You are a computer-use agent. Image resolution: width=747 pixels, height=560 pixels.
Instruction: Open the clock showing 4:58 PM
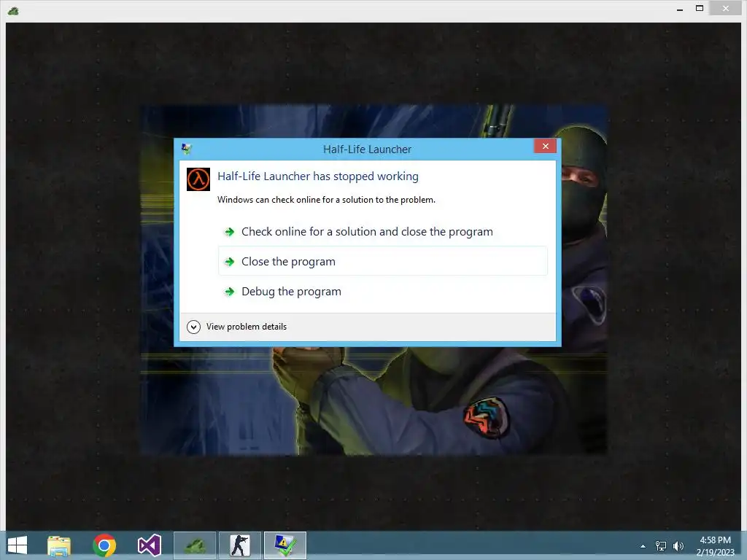(715, 545)
